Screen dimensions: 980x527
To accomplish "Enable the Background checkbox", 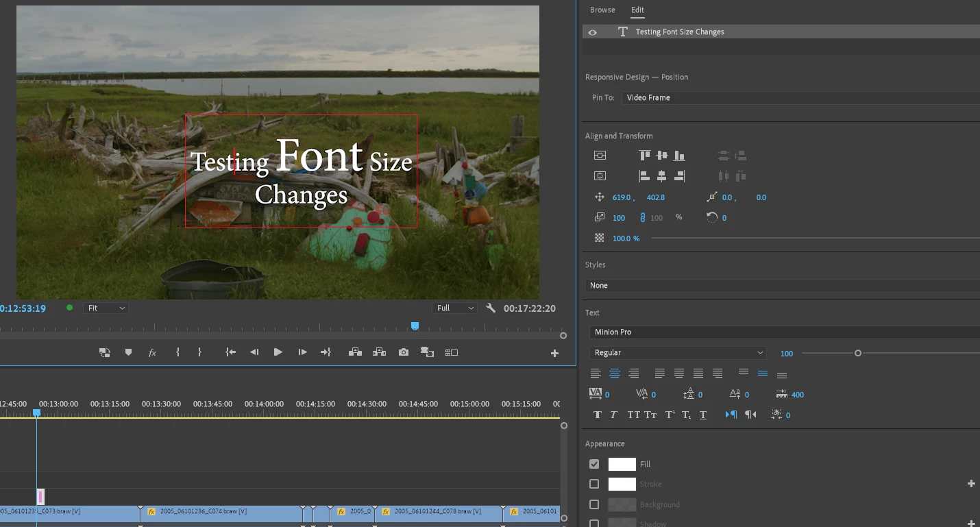I will coord(594,504).
